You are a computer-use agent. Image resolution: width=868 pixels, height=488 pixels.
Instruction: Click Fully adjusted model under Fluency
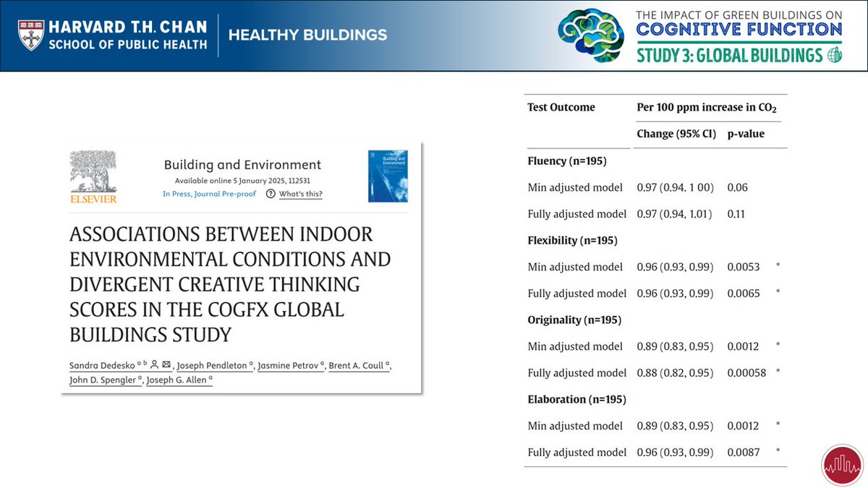[x=577, y=214]
